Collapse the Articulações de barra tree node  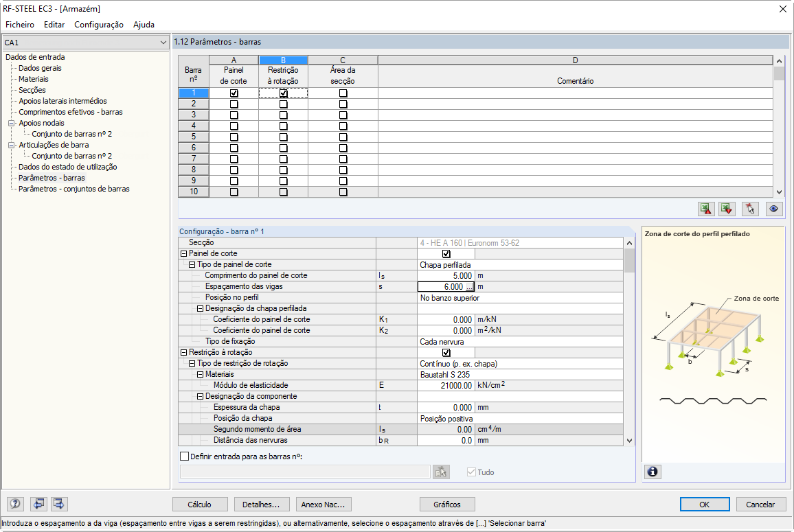coord(11,146)
